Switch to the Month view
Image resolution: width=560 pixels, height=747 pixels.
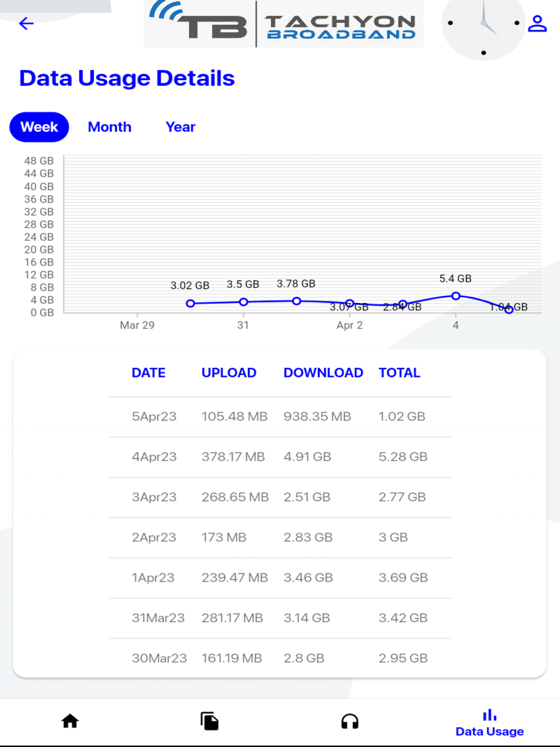(110, 127)
